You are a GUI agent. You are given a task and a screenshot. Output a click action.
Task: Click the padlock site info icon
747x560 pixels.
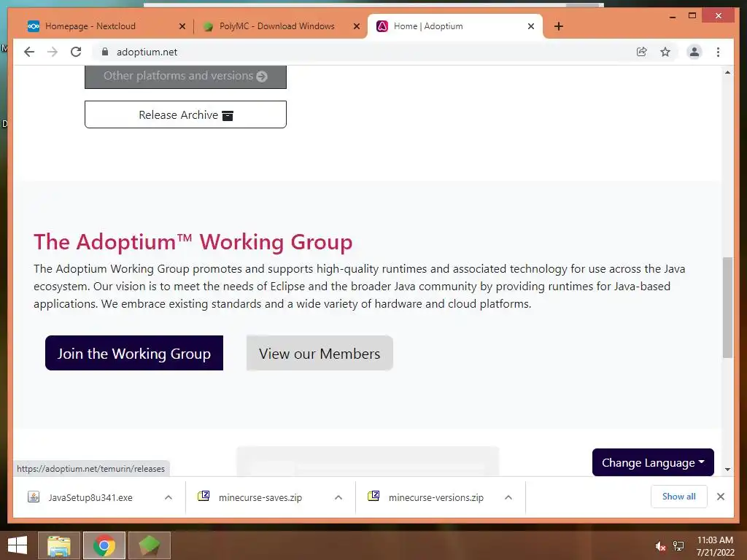[x=105, y=52]
